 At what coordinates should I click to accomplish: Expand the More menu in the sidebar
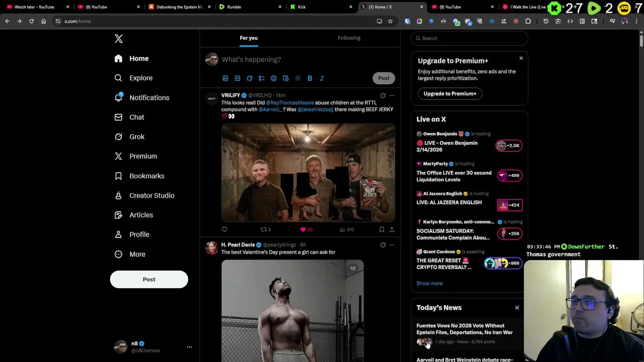coord(130,254)
